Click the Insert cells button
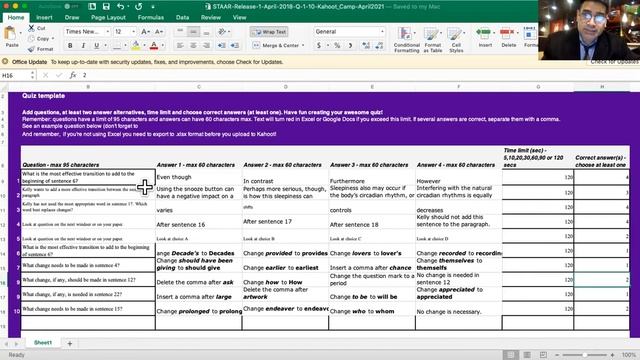 484,37
